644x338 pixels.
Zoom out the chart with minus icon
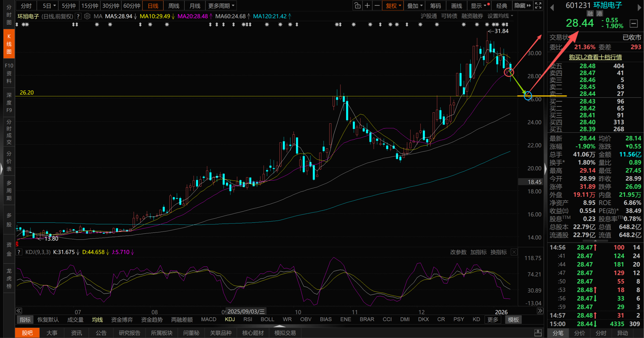[x=377, y=6]
